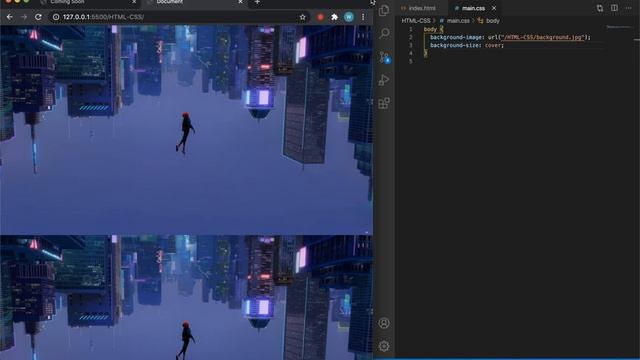Open a new browser tab
The height and width of the screenshot is (360, 640).
point(257,2)
